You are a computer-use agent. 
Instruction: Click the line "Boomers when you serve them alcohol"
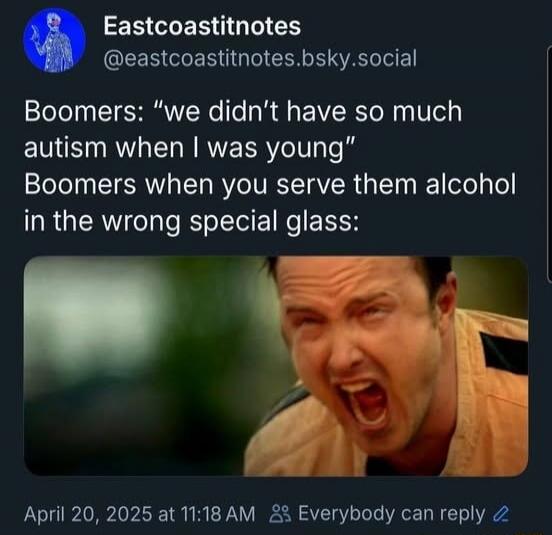(x=270, y=185)
